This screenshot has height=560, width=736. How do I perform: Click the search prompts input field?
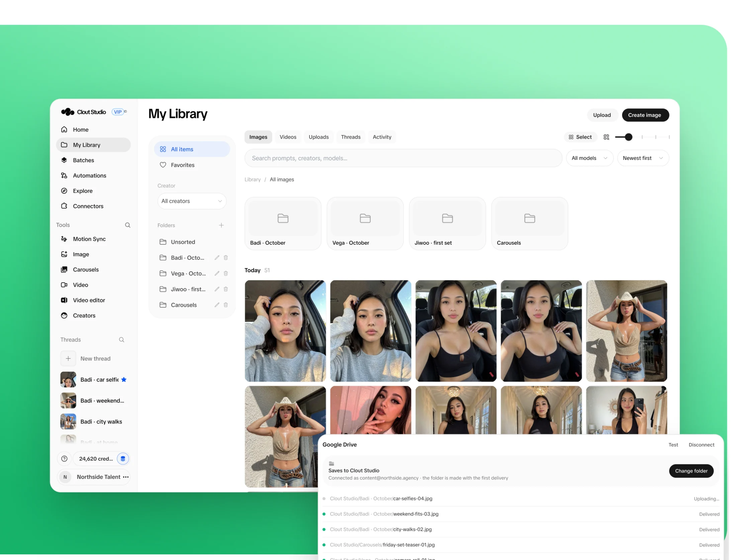[403, 158]
